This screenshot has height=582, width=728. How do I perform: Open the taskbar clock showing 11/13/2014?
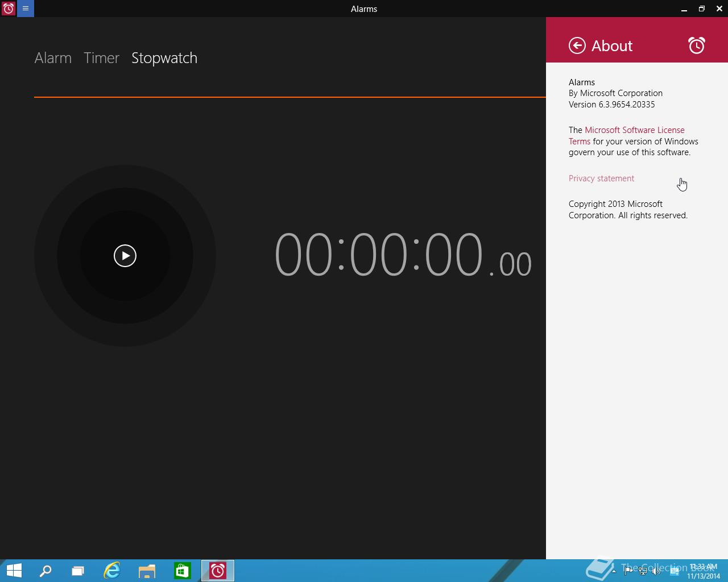(704, 571)
